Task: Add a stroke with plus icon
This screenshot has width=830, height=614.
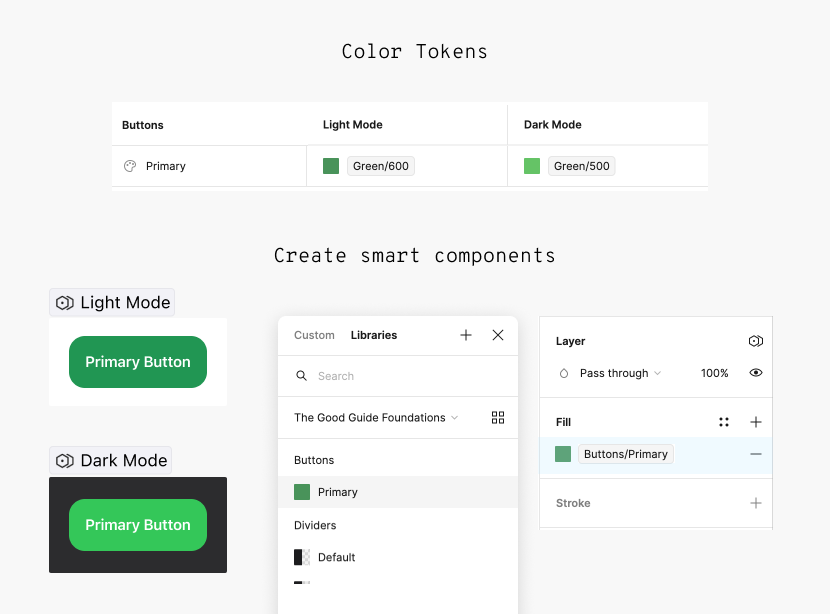Action: tap(756, 503)
